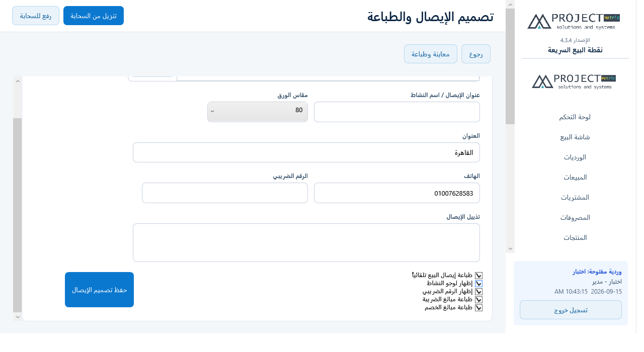Toggle طباعة مبالغ الضريبة checkbox

coord(479,300)
